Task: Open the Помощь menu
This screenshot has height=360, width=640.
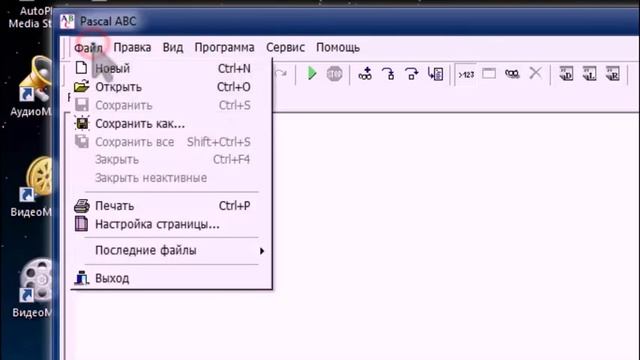Action: click(338, 47)
